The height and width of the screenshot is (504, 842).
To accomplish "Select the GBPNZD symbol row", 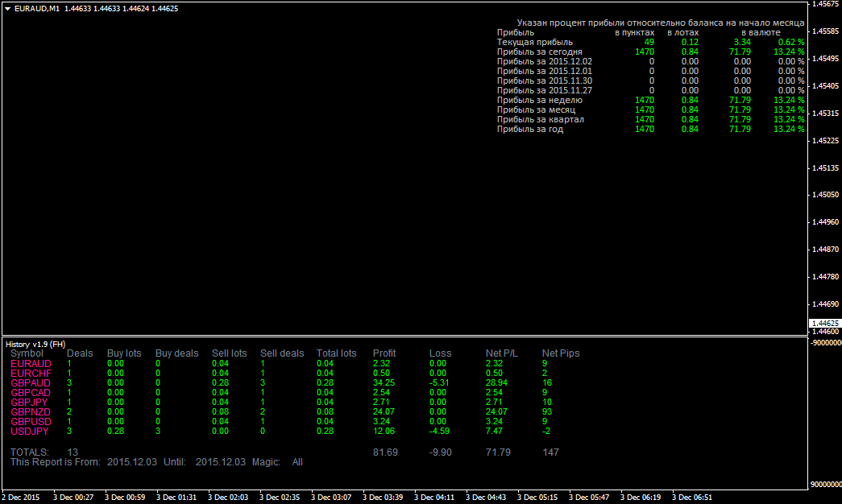I will [31, 411].
